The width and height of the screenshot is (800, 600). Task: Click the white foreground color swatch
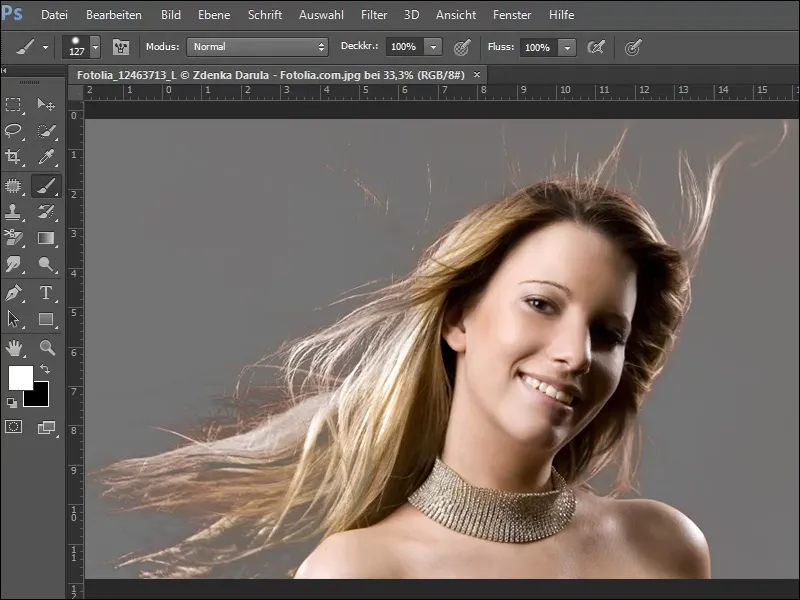(20, 378)
